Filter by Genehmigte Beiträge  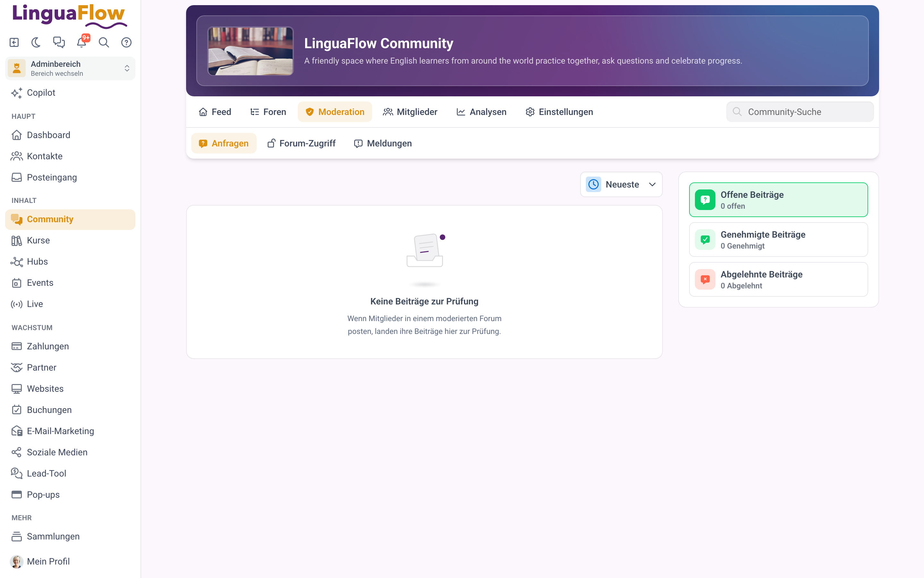coord(779,240)
